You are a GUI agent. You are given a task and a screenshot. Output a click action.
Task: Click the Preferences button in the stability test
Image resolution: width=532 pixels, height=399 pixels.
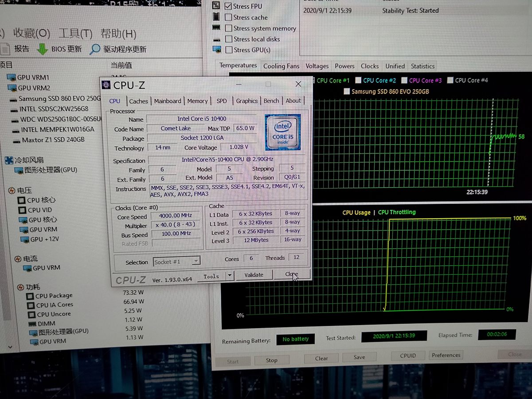click(x=446, y=355)
